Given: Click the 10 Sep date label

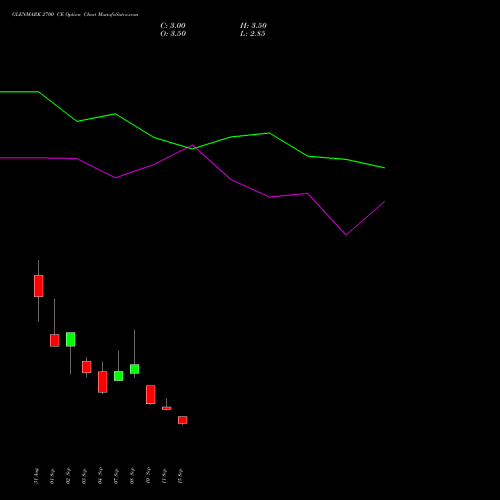Looking at the screenshot, I should coord(148,476).
